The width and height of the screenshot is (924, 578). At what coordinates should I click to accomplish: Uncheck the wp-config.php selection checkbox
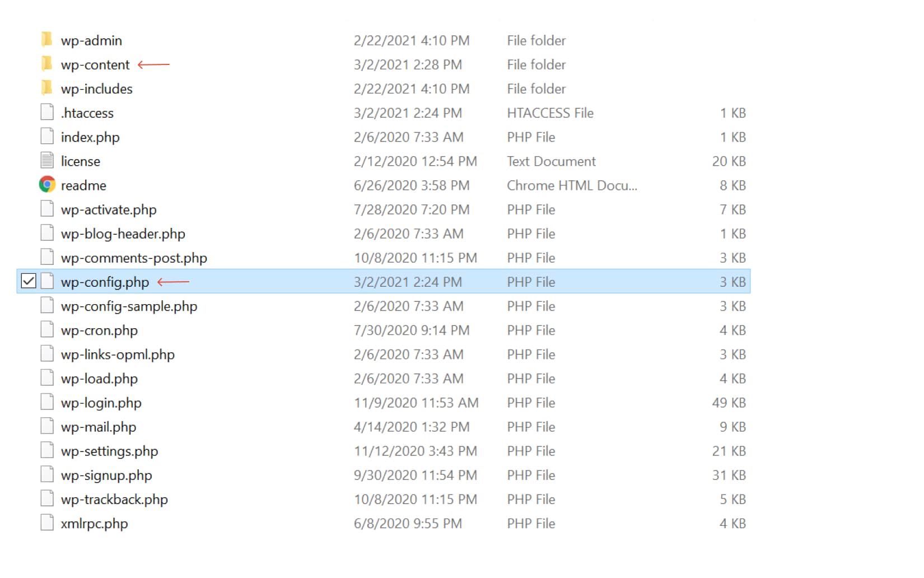pos(29,281)
